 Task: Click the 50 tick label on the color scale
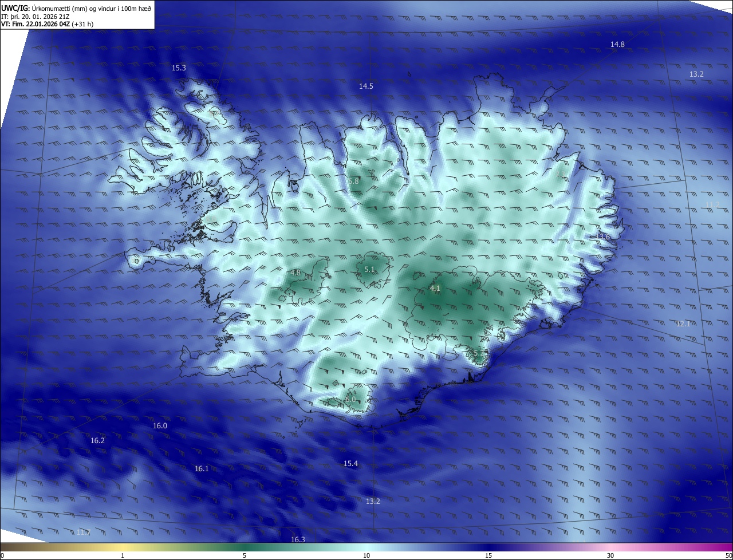pyautogui.click(x=729, y=555)
